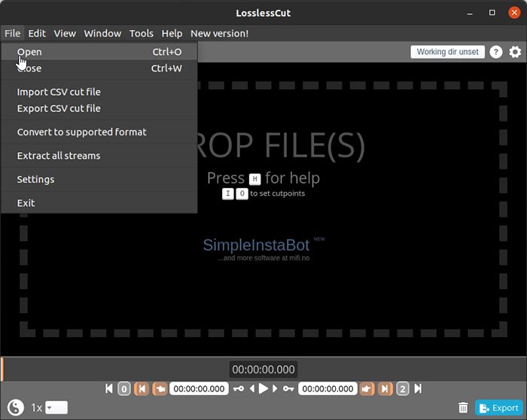Image resolution: width=527 pixels, height=420 pixels.
Task: Select Extract all streams
Action: click(99, 156)
